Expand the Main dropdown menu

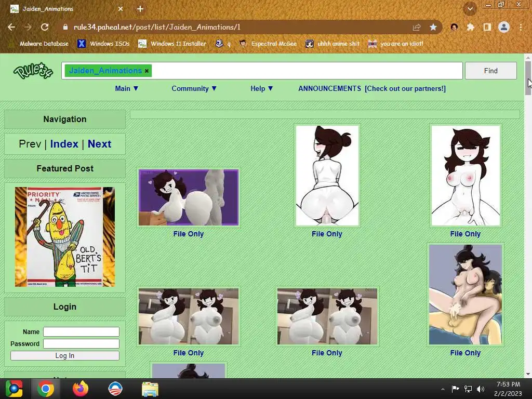(x=127, y=88)
